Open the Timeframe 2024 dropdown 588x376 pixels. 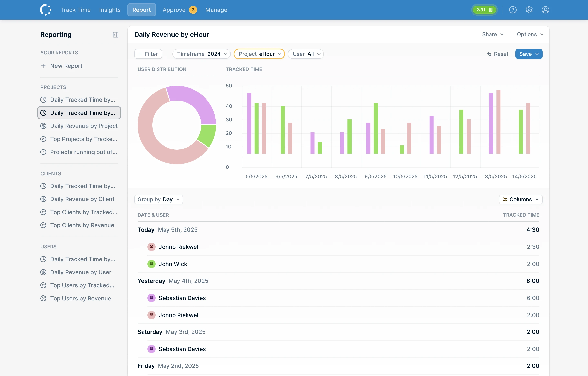[x=201, y=54]
